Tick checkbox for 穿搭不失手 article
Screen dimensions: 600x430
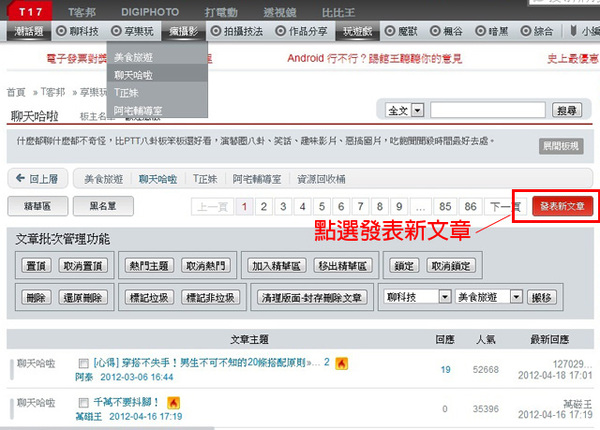(x=83, y=363)
